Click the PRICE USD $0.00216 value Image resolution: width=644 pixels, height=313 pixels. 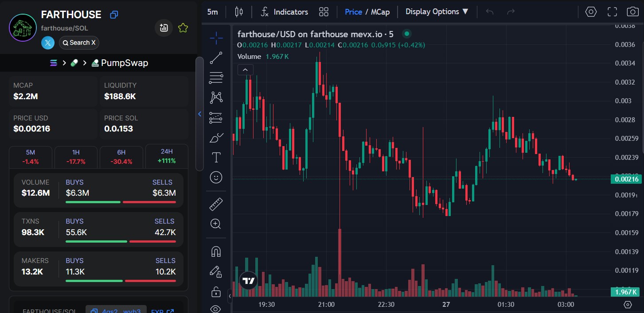(x=31, y=129)
